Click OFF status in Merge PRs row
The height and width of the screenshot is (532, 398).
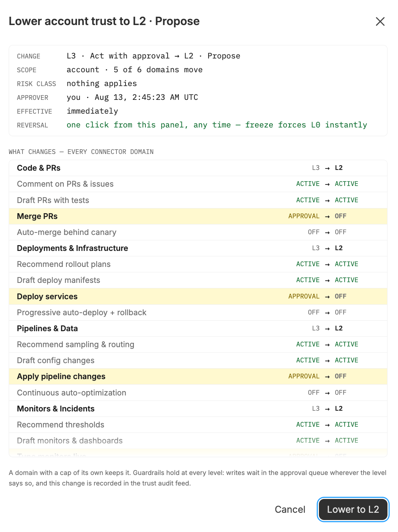click(x=340, y=216)
